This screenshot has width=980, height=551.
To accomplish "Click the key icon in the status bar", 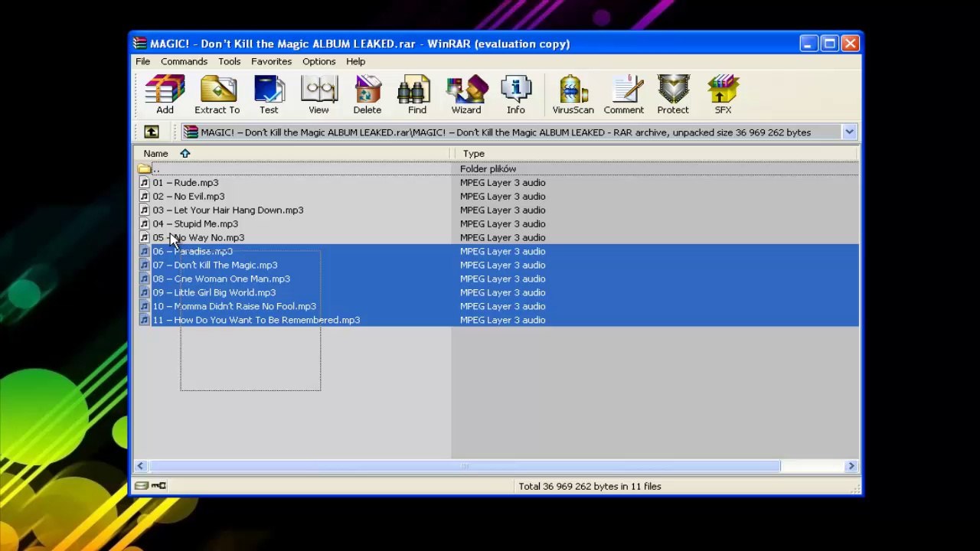I will coord(158,486).
